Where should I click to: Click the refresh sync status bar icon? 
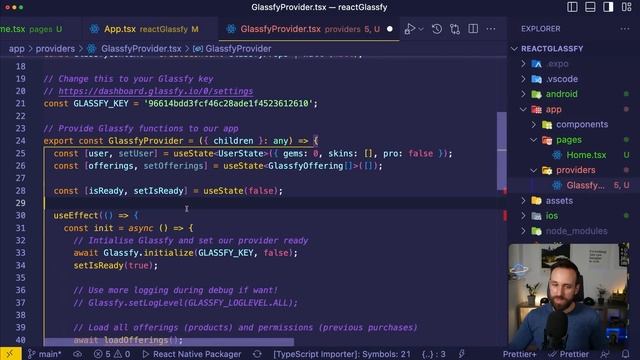tap(257, 354)
